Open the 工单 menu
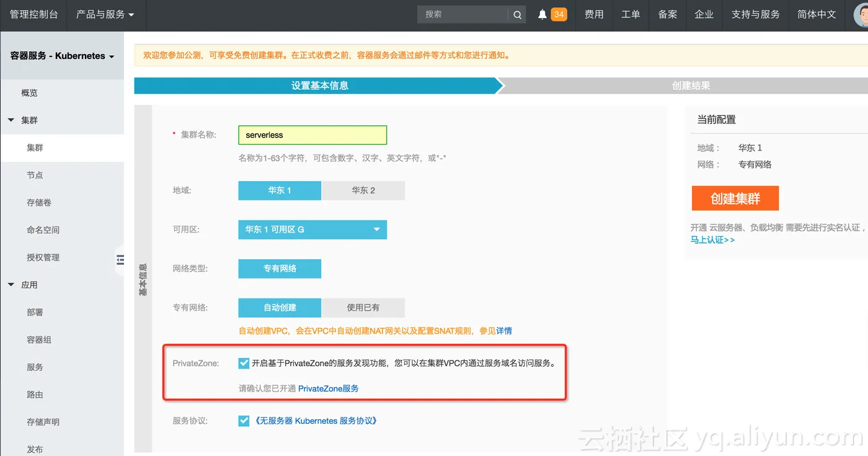 tap(631, 14)
